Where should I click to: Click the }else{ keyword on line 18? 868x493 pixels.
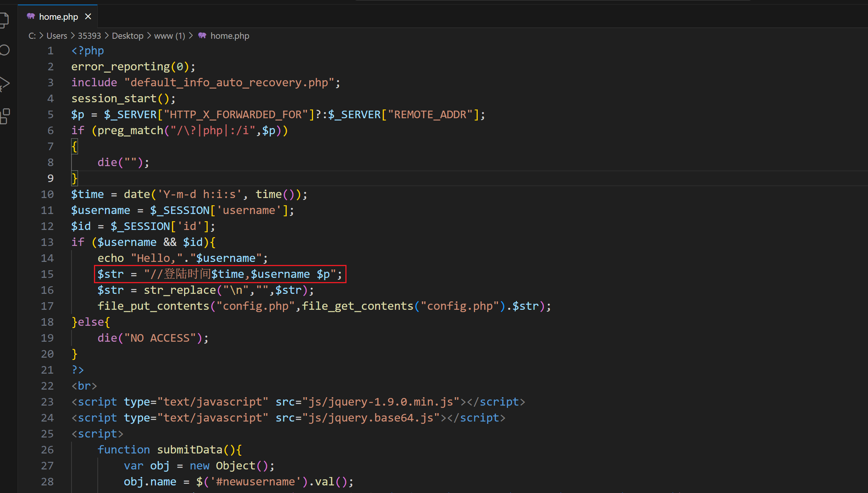91,322
